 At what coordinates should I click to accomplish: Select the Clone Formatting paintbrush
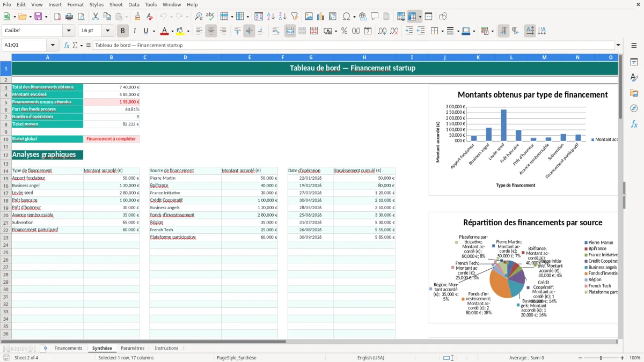137,17
